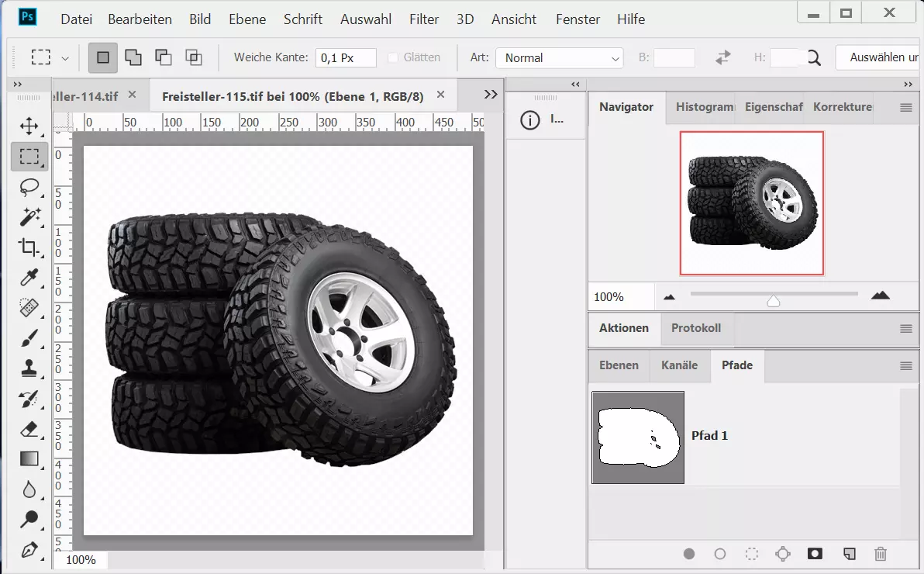Expand the hidden document tabs list
The image size is (924, 574).
[490, 95]
